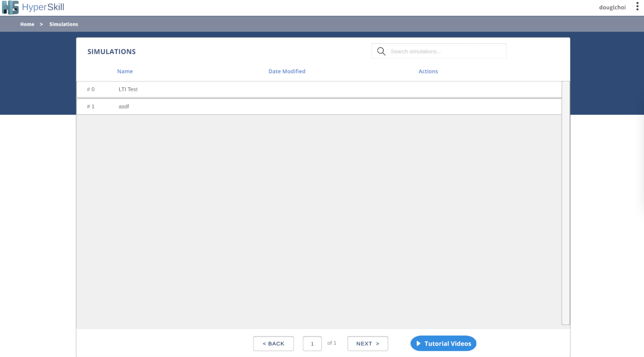Image resolution: width=644 pixels, height=357 pixels.
Task: Click the # 0 row index
Action: pyautogui.click(x=91, y=89)
